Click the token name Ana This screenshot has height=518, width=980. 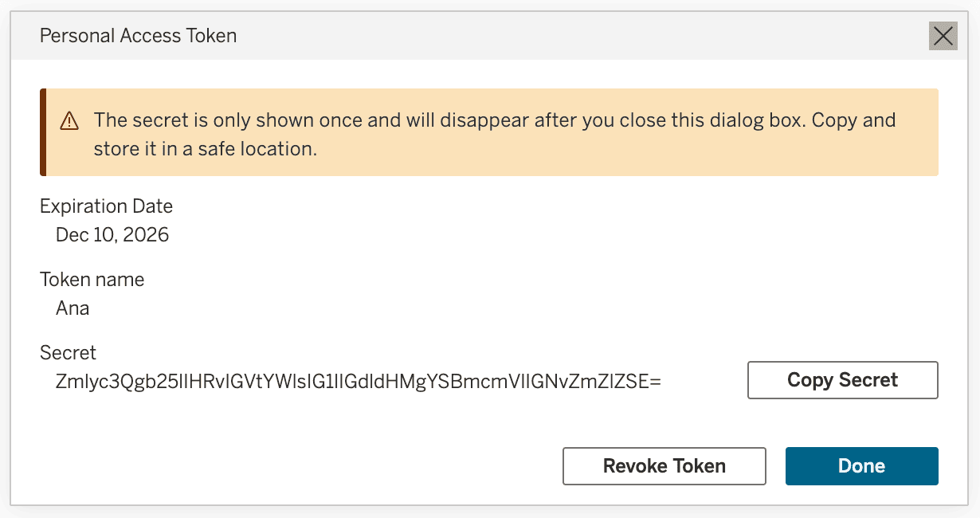(x=72, y=308)
